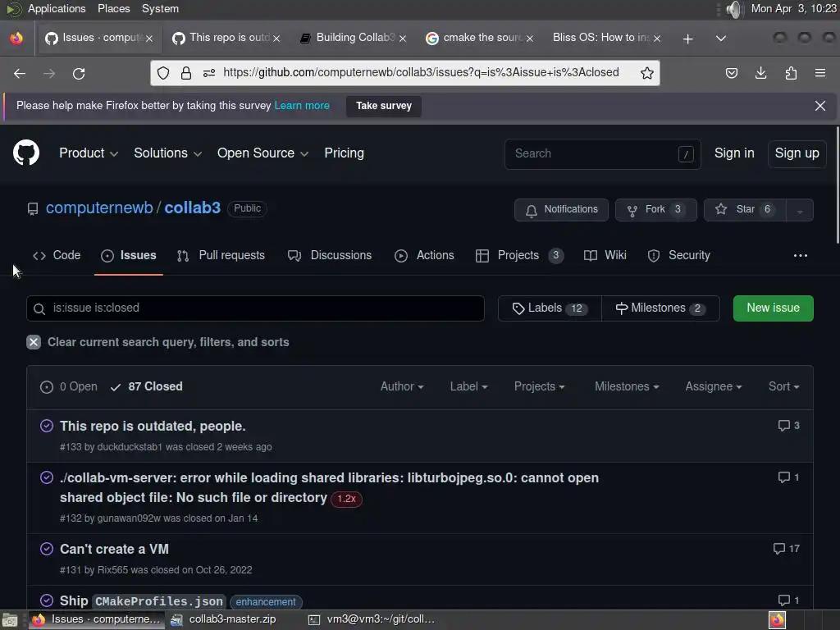This screenshot has height=630, width=840.
Task: Reload the current page
Action: pos(79,73)
